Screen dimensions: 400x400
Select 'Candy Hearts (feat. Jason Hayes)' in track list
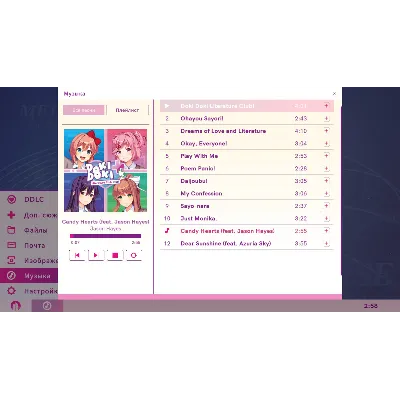(x=247, y=231)
